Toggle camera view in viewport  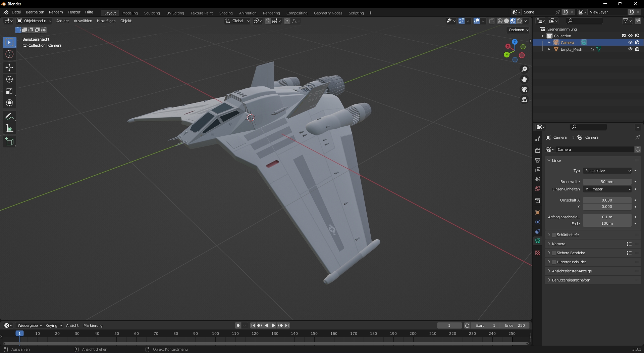[524, 90]
